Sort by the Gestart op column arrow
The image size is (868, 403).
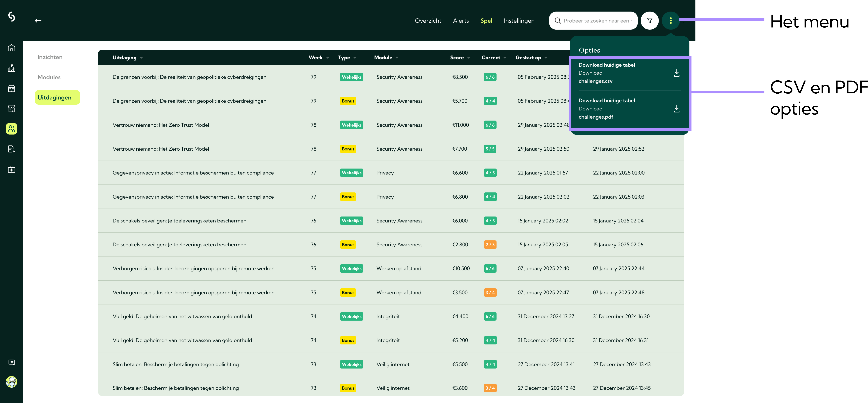point(546,58)
